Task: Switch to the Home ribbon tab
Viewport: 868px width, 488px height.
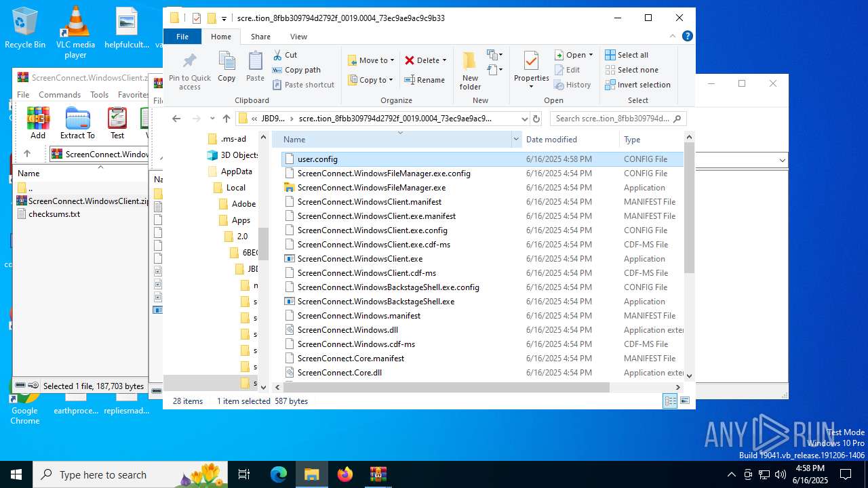Action: [x=220, y=37]
